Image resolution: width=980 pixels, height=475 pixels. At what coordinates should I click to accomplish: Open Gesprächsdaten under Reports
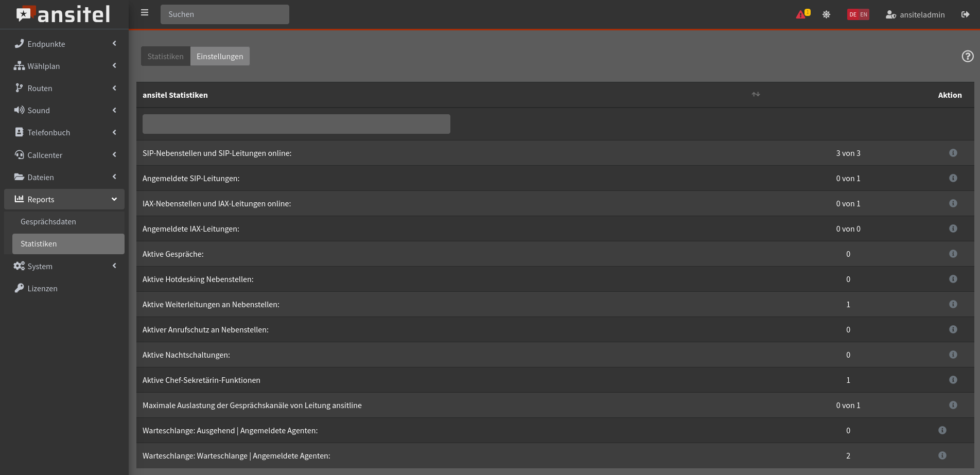click(x=48, y=221)
